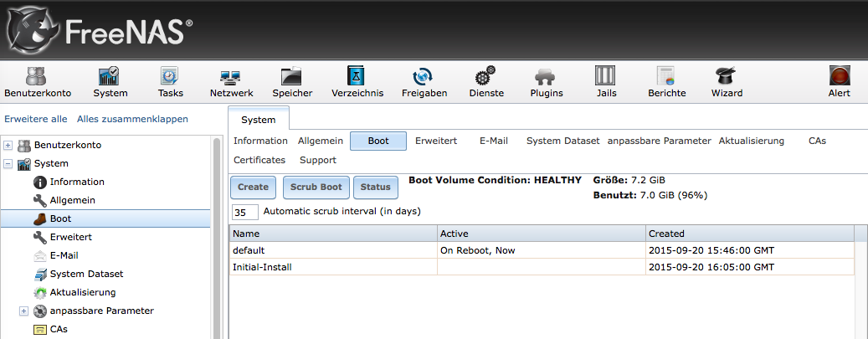868x339 pixels.
Task: Click the 2015-09-20 15:46:00 GMT cell
Action: click(x=750, y=250)
